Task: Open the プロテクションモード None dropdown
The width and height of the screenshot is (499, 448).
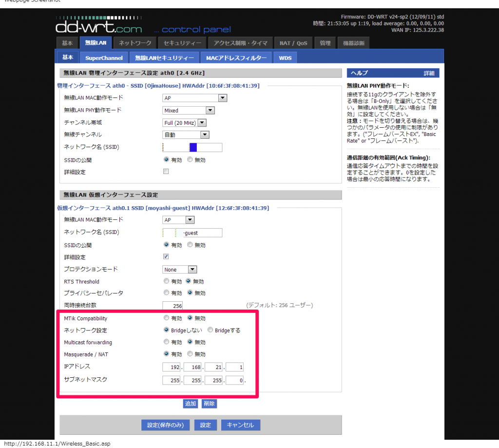Action: [179, 270]
